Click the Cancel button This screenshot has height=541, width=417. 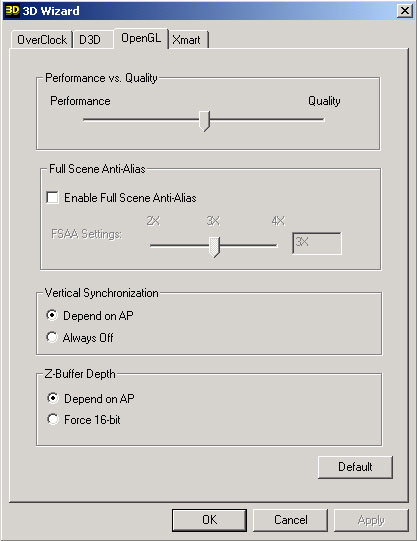(x=290, y=520)
